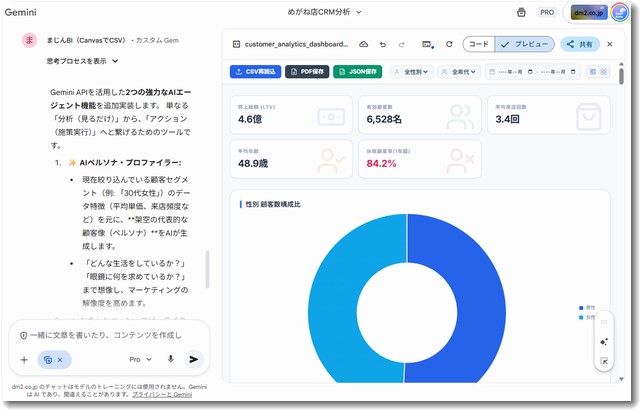Open the console panel icon with blue dot
Screen dimensions: 640x410
pyautogui.click(x=427, y=44)
